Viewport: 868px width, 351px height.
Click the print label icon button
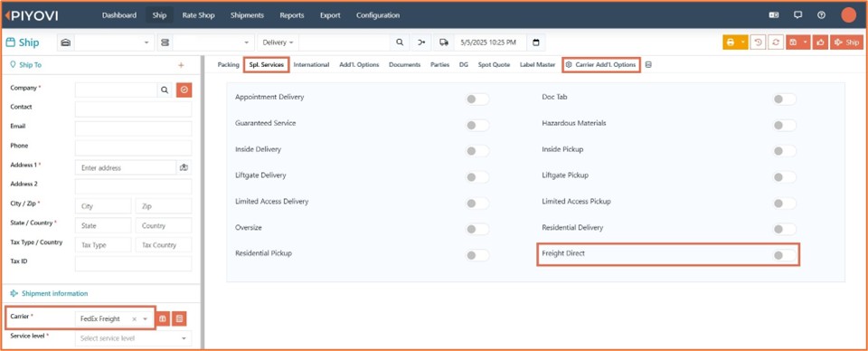coord(731,43)
